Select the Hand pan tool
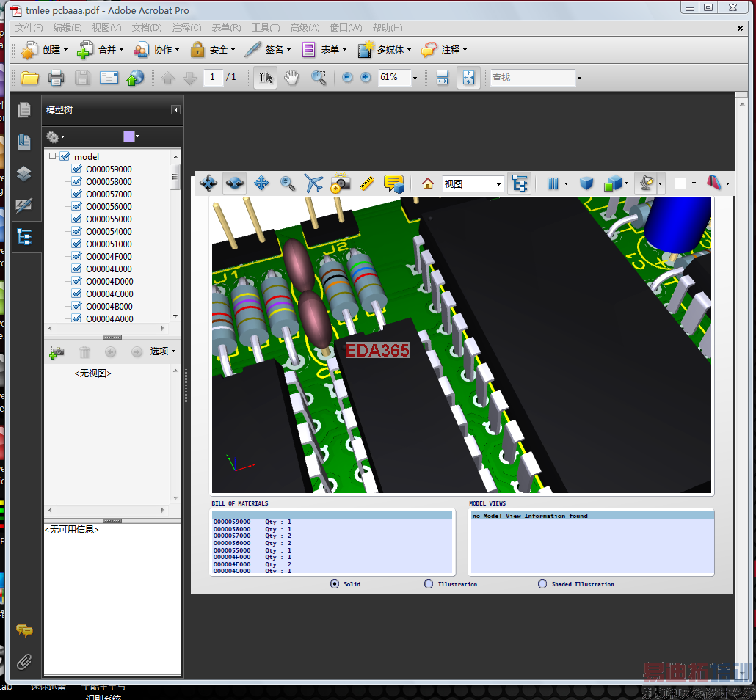This screenshot has height=700, width=756. (292, 78)
